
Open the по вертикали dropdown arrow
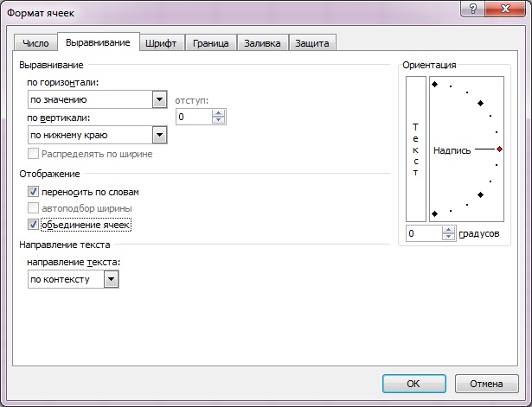tap(159, 135)
